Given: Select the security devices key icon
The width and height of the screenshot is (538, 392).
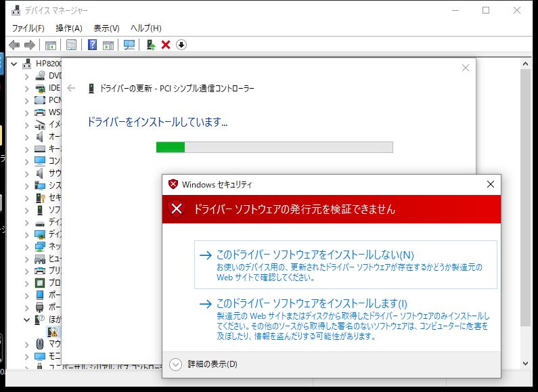Looking at the screenshot, I should (x=40, y=198).
